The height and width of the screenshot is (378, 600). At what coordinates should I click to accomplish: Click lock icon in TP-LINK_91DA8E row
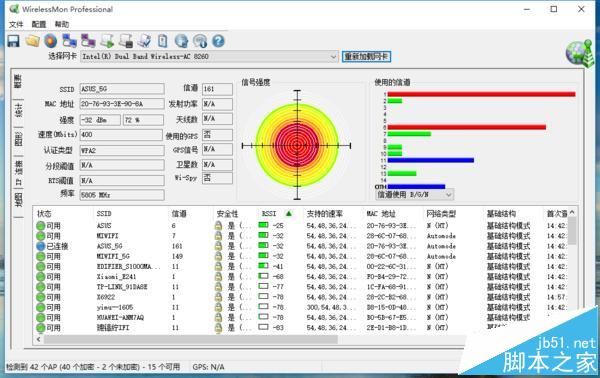click(x=218, y=287)
